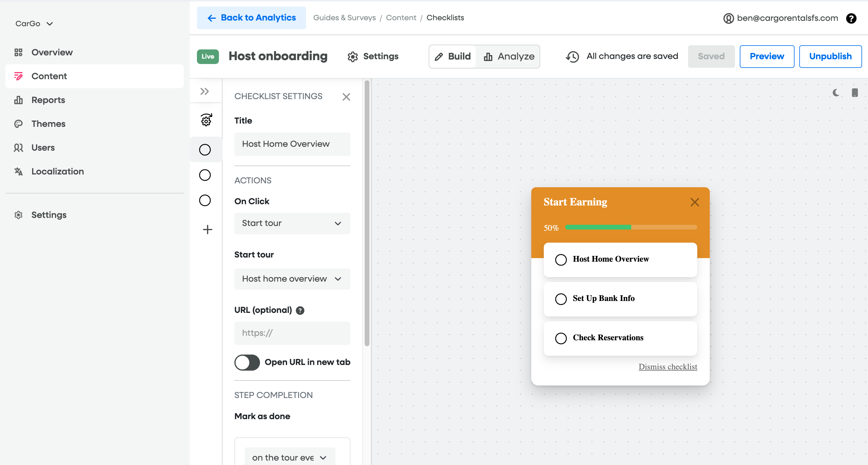Toggle Open URL in new tab switch
This screenshot has height=465, width=868.
click(247, 363)
